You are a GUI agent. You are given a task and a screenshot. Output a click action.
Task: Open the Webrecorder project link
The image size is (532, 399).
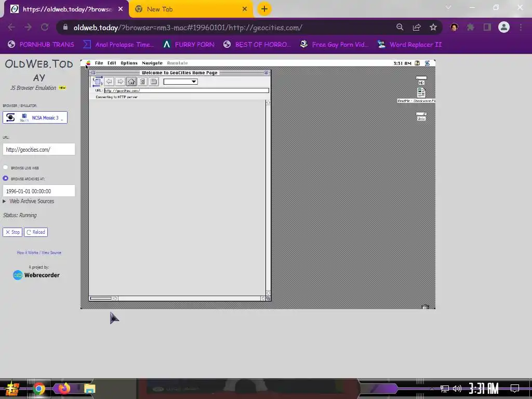[x=36, y=275]
